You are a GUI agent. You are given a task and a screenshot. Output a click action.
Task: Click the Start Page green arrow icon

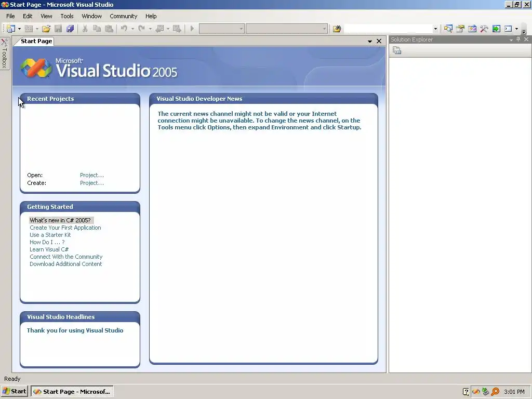[x=496, y=29]
